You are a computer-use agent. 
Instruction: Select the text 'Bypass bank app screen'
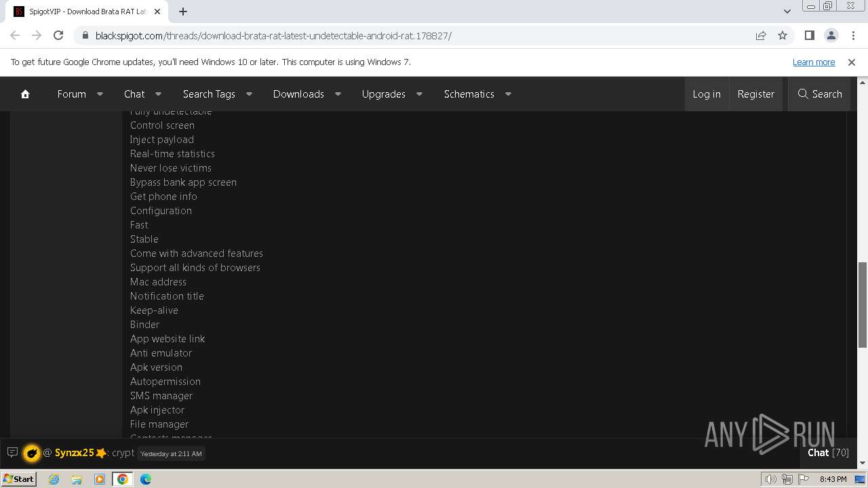[183, 182]
